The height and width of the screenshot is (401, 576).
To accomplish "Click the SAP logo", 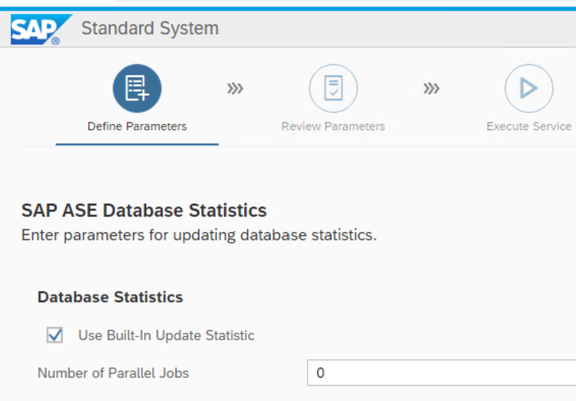I will (x=41, y=29).
